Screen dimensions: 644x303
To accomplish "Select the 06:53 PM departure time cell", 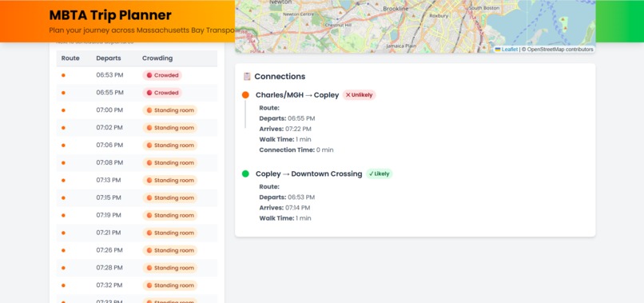I will pyautogui.click(x=109, y=75).
